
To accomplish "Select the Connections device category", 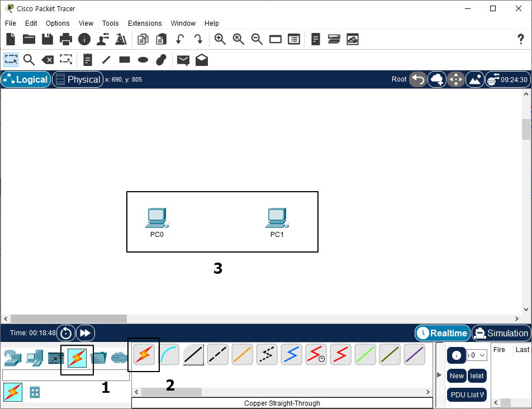I will [77, 358].
